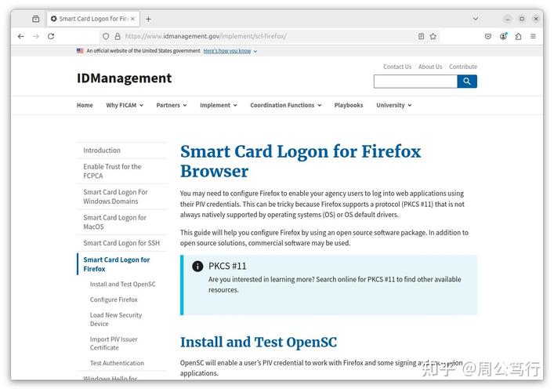Viewport: 554px width, 392px height.
Task: Click the browser back arrow
Action: 21,36
